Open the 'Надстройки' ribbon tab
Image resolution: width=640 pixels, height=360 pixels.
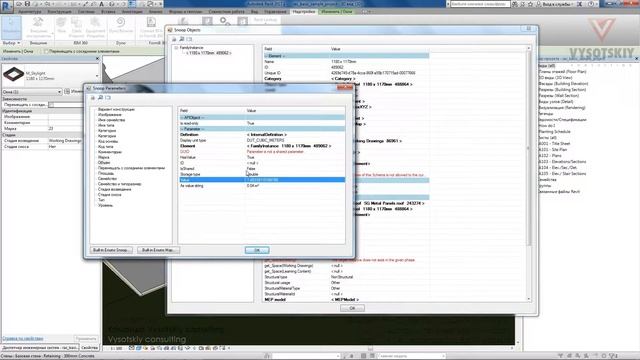pos(304,12)
